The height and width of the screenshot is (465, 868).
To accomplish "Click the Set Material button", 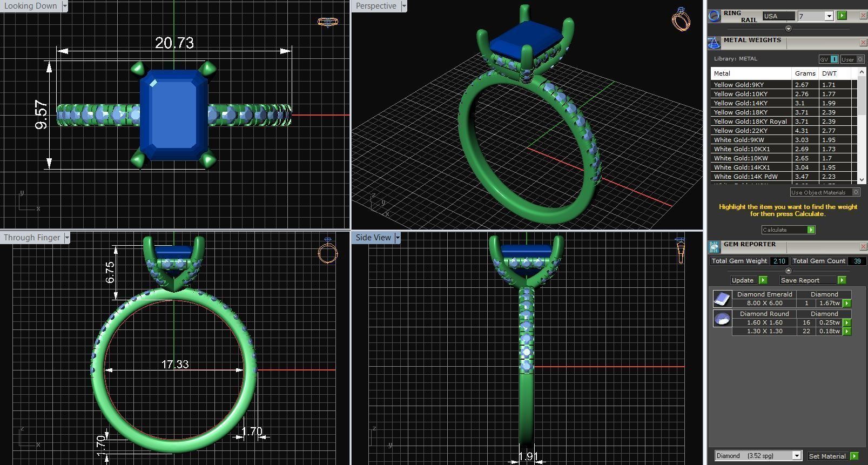I will pos(827,456).
